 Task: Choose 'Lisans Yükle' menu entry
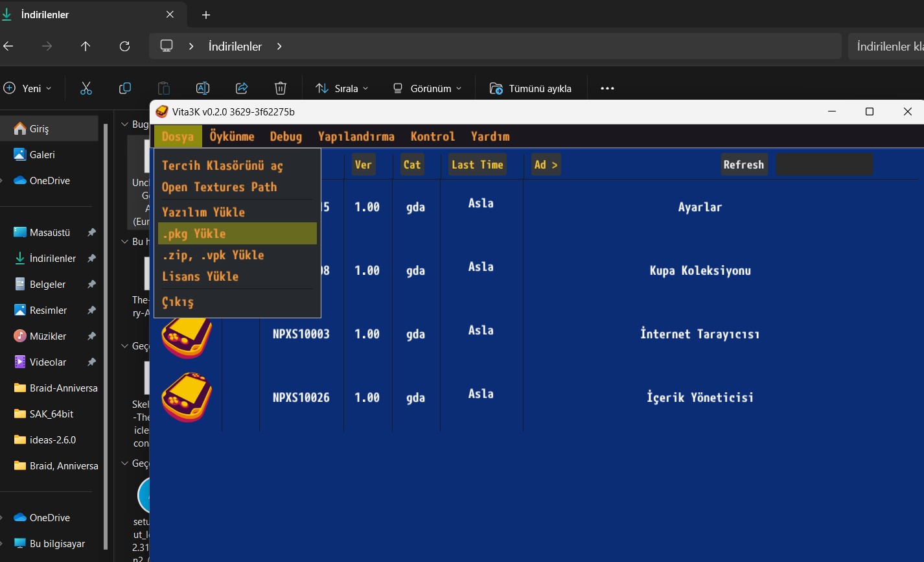(x=200, y=276)
